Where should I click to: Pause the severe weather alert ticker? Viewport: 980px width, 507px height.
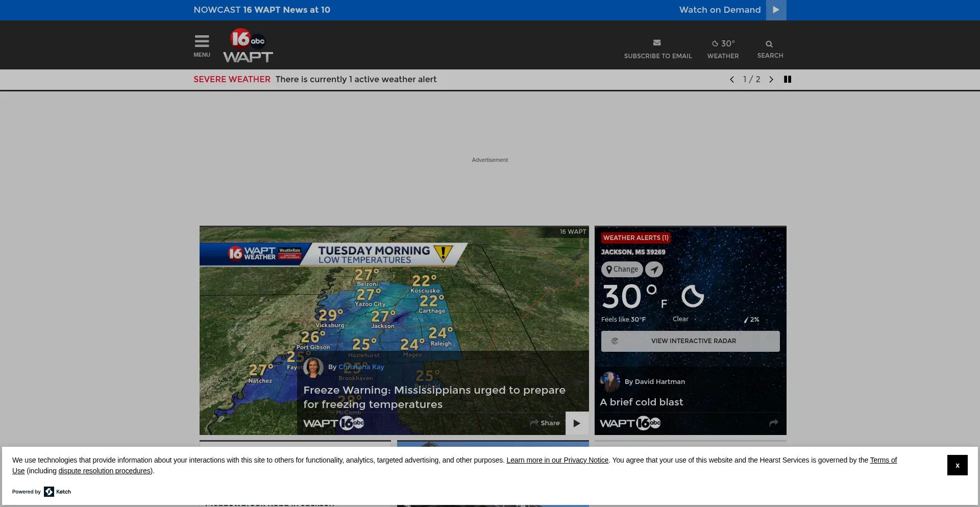coord(788,80)
